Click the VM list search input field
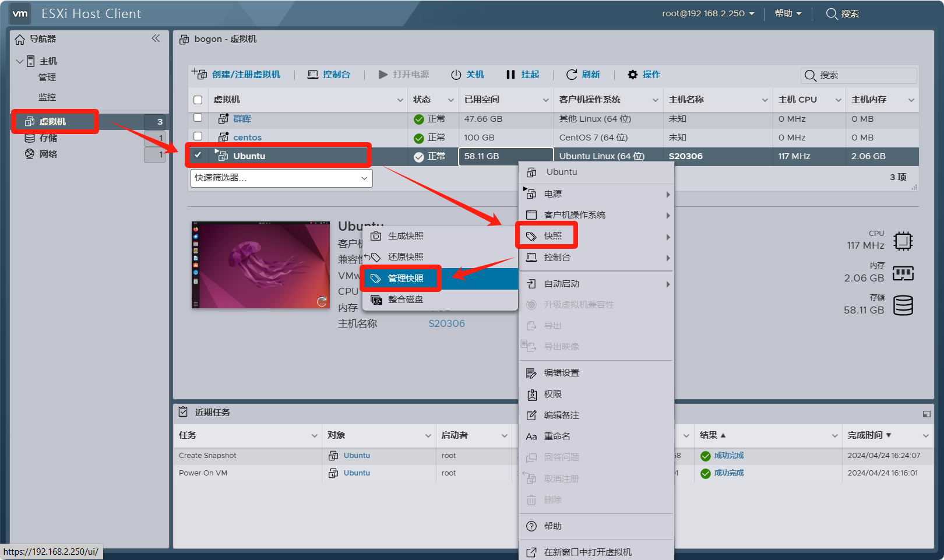 click(x=865, y=75)
